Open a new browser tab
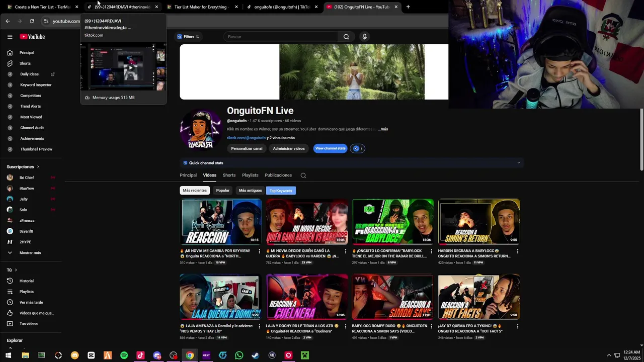 coord(408,7)
